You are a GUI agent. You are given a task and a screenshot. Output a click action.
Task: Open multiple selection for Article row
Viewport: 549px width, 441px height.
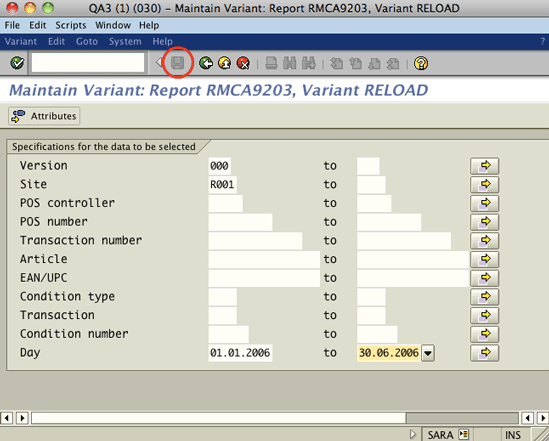tap(485, 259)
